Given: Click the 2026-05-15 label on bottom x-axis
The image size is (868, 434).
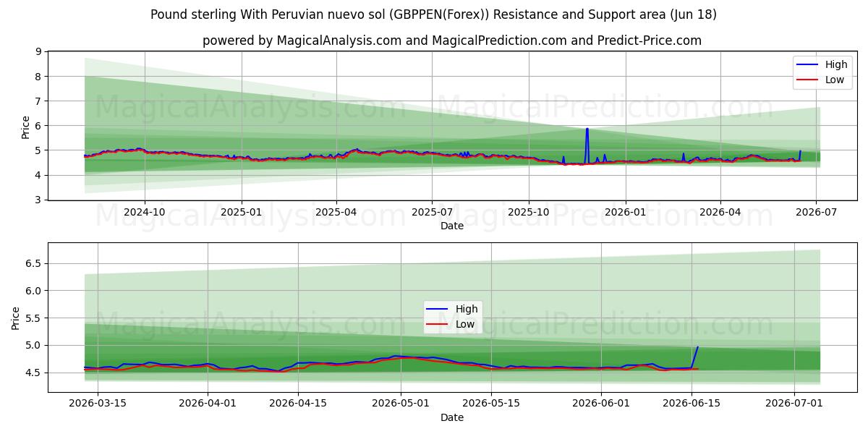Looking at the screenshot, I should click(491, 404).
